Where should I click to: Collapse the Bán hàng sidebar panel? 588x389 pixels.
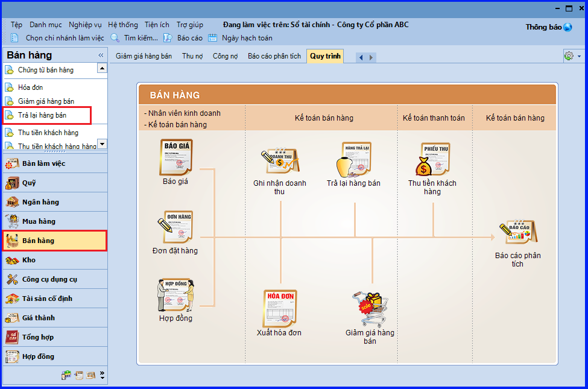101,55
